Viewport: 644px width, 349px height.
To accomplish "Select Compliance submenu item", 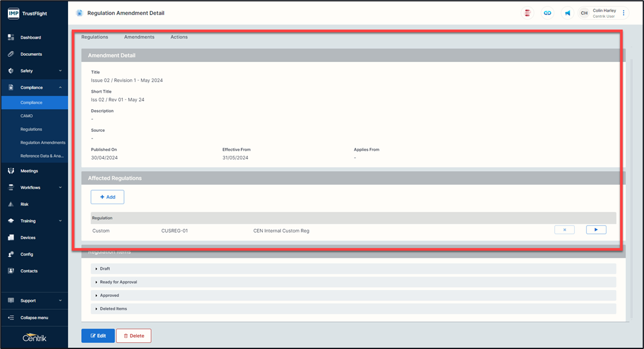I will tap(34, 102).
